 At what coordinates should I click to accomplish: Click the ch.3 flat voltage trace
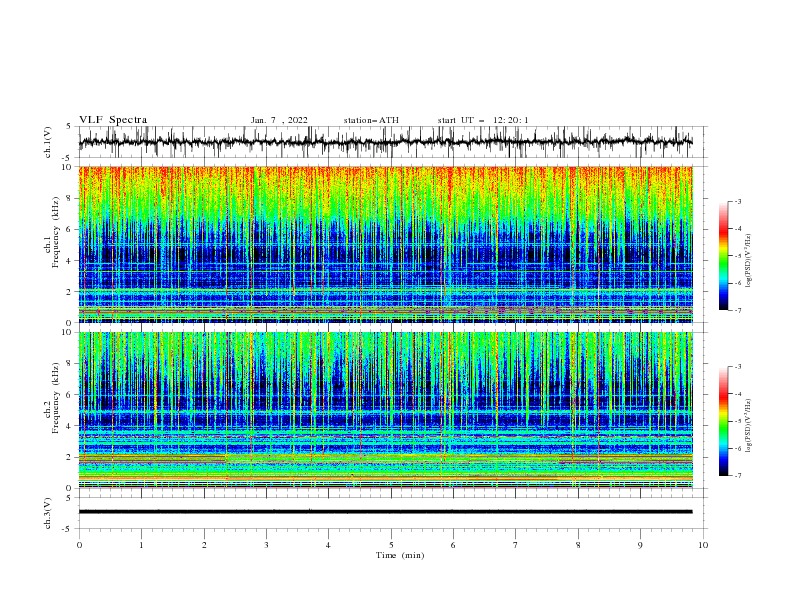(x=385, y=512)
